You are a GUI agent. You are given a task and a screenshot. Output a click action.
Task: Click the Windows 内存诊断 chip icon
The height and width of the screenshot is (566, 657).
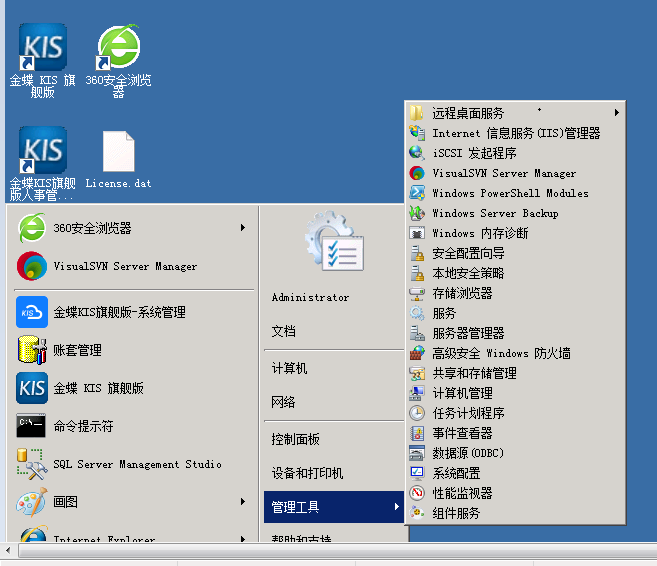point(417,233)
